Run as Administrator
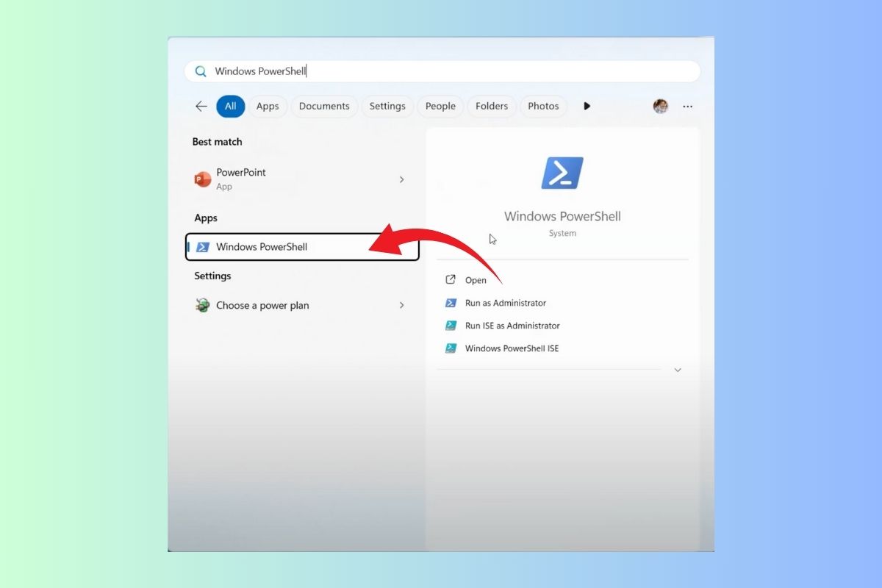The height and width of the screenshot is (588, 882). [506, 303]
